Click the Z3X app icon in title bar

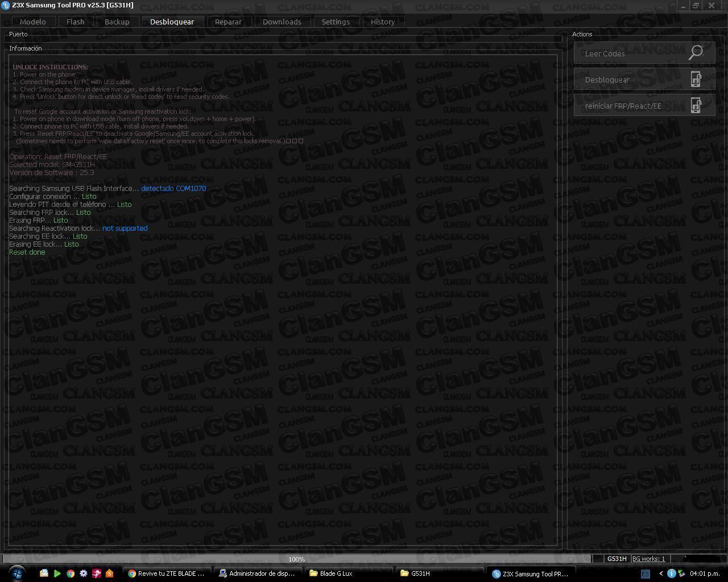pos(5,5)
